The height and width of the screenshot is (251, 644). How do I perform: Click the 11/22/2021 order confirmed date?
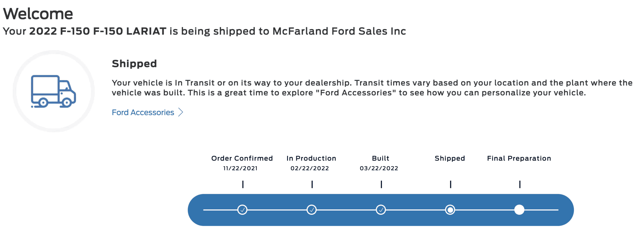[x=240, y=168]
